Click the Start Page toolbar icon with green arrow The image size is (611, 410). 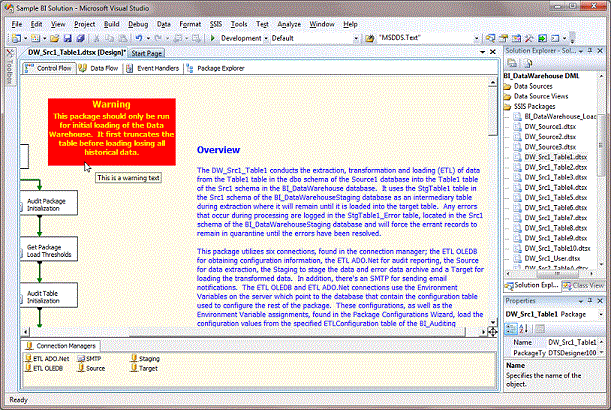(542, 38)
